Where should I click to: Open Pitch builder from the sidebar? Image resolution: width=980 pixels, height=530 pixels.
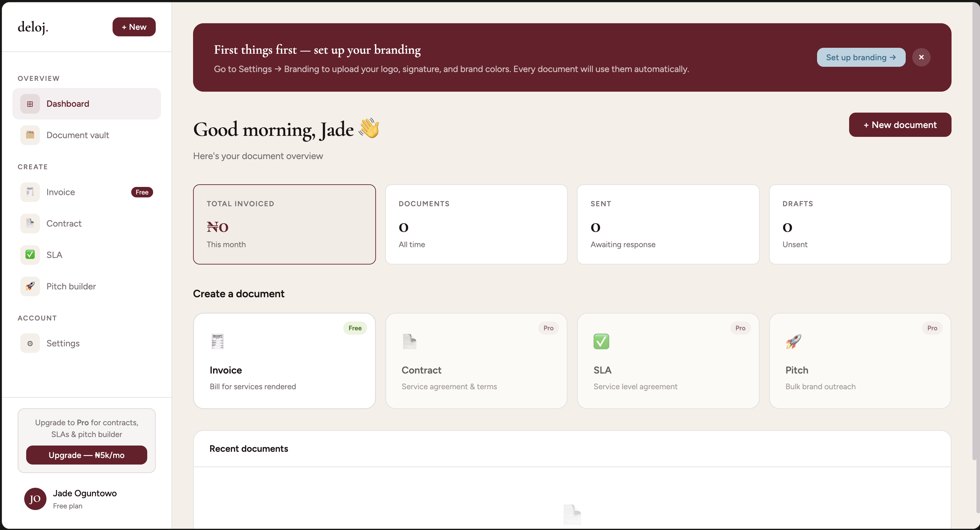(87, 286)
